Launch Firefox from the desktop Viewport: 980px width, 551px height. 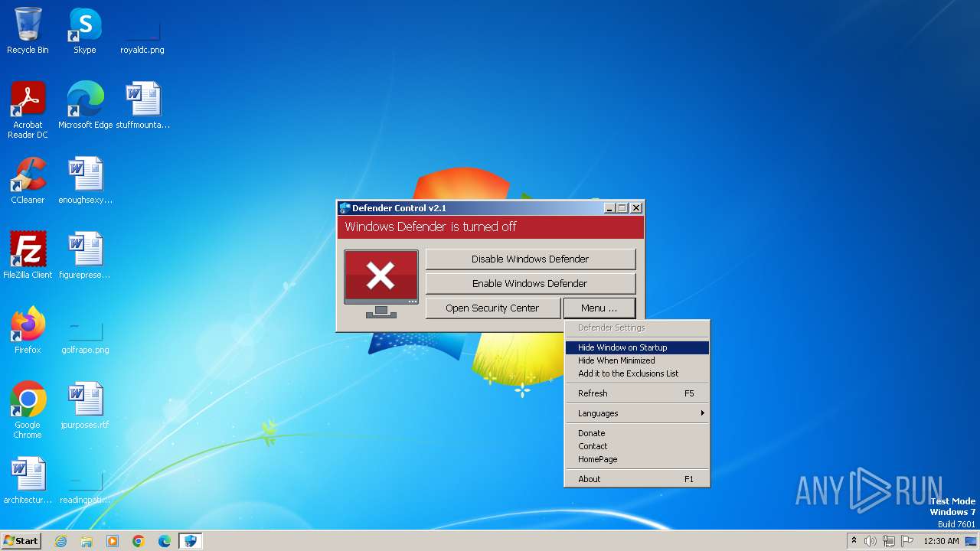click(x=28, y=330)
